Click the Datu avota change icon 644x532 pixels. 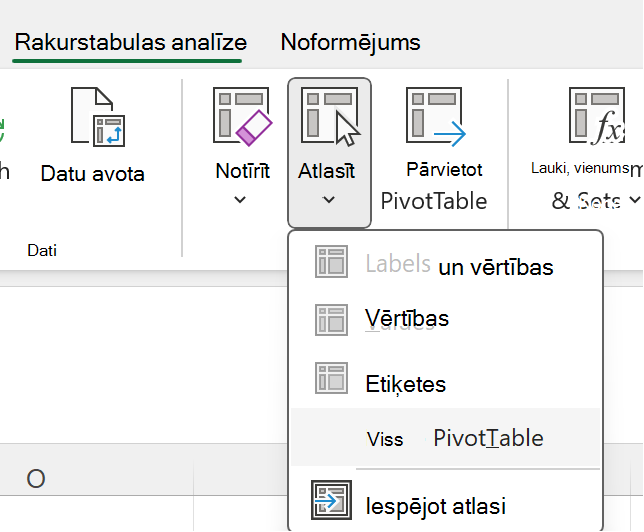click(x=98, y=117)
